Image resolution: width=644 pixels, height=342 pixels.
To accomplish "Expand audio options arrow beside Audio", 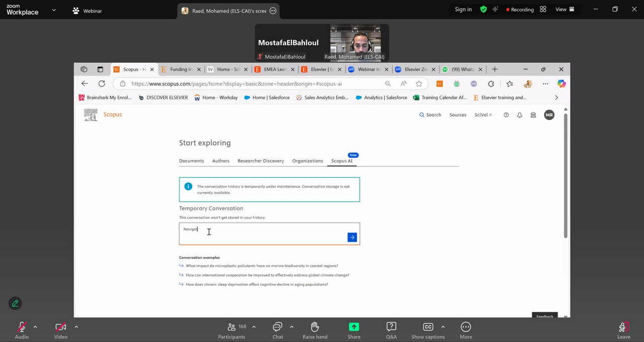I will (x=35, y=327).
